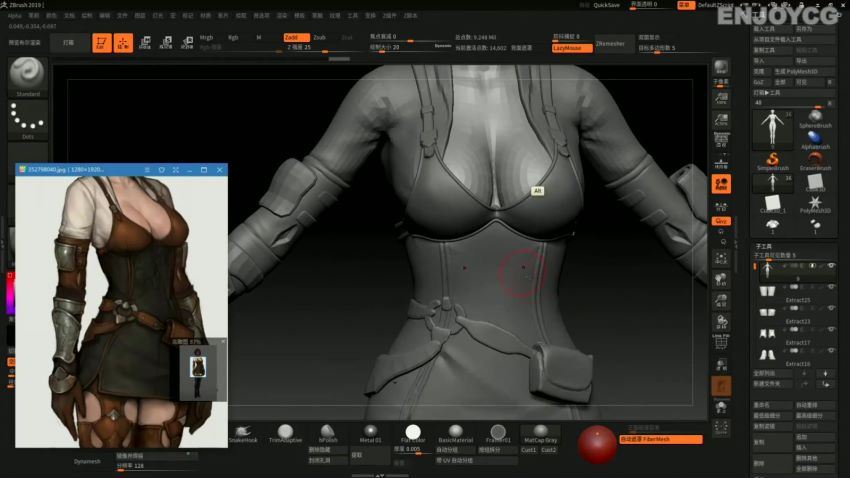Select the Extract17 subtool row
This screenshot has height=478, width=850.
[x=795, y=335]
